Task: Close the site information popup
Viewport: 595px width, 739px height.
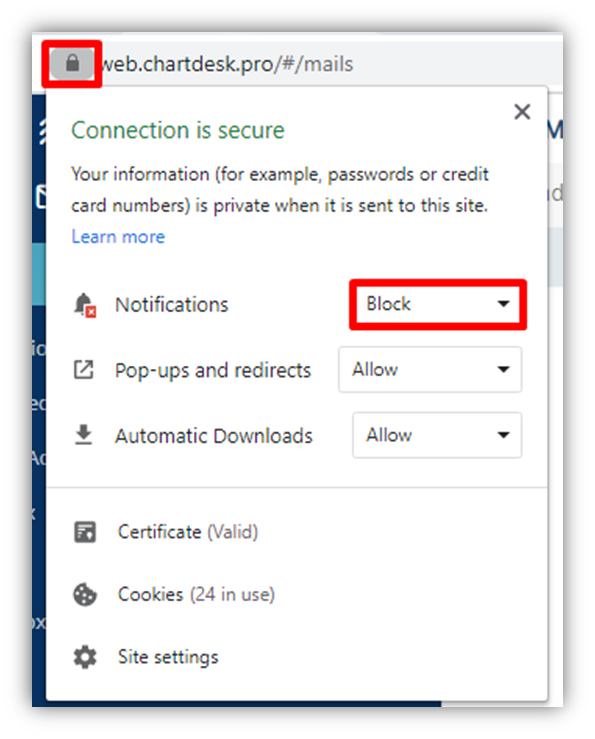Action: pyautogui.click(x=522, y=112)
